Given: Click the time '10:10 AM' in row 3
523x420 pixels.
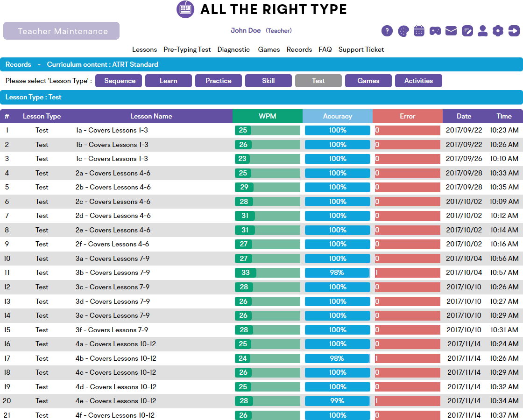Looking at the screenshot, I should tap(504, 159).
